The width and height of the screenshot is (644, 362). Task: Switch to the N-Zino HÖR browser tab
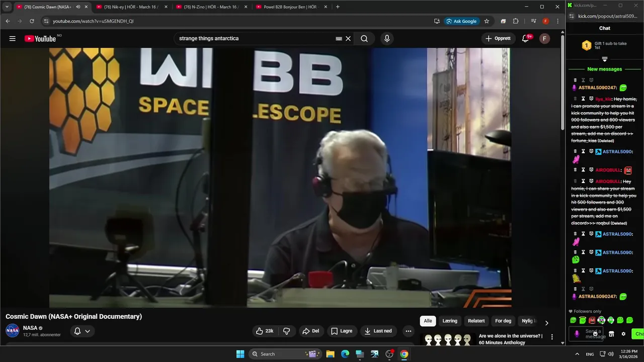(211, 7)
